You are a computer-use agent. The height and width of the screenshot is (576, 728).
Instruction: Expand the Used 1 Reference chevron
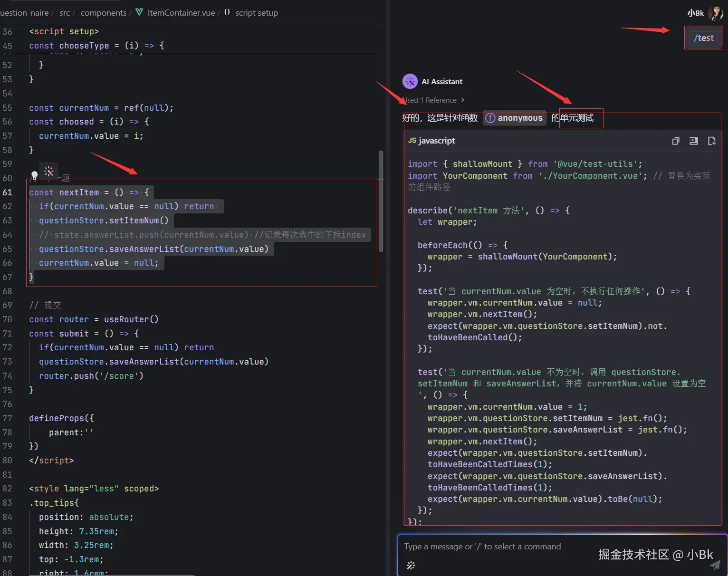[x=463, y=100]
